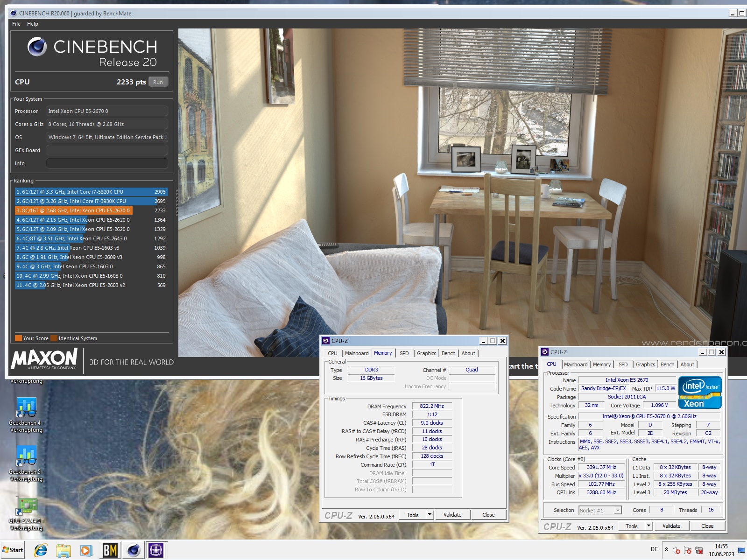
Task: Click the GFX Board field
Action: 107,150
